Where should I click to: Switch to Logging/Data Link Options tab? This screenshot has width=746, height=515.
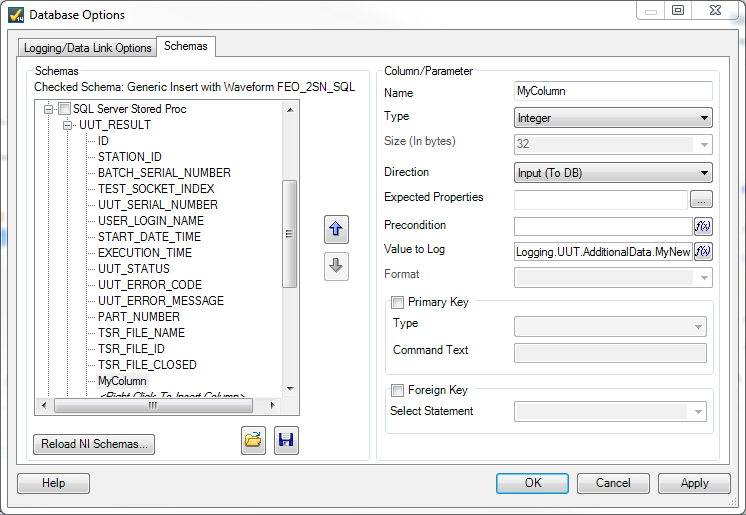(88, 48)
